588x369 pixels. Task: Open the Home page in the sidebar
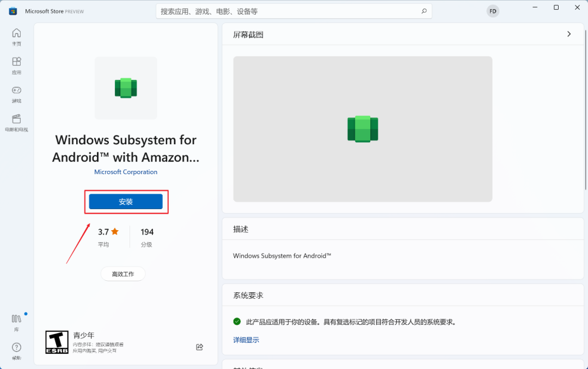point(16,37)
